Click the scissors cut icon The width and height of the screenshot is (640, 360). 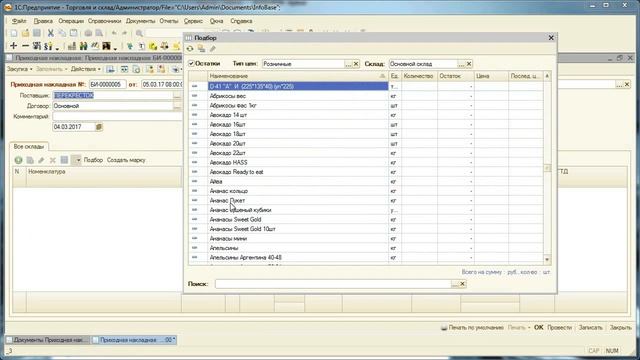[x=51, y=33]
